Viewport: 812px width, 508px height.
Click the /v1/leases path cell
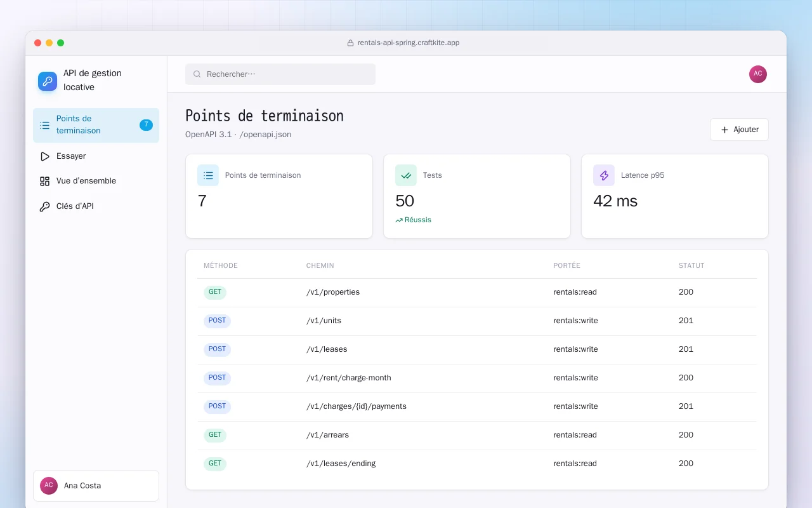pos(327,350)
